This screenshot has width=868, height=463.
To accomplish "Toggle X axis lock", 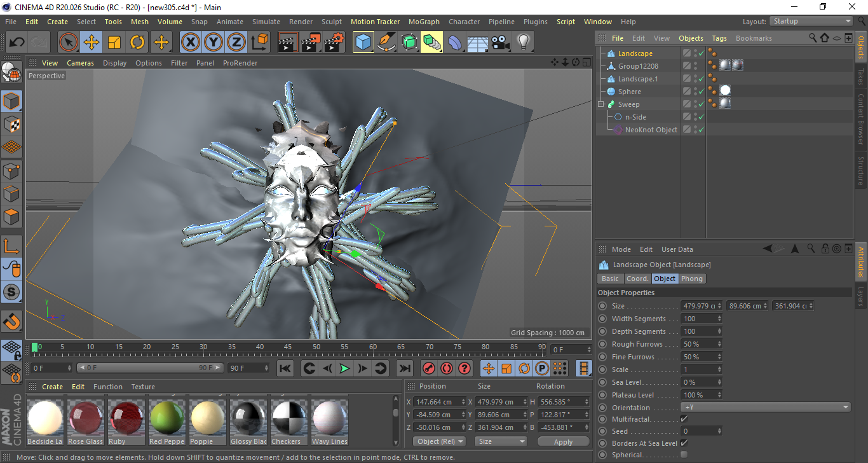I will [190, 43].
